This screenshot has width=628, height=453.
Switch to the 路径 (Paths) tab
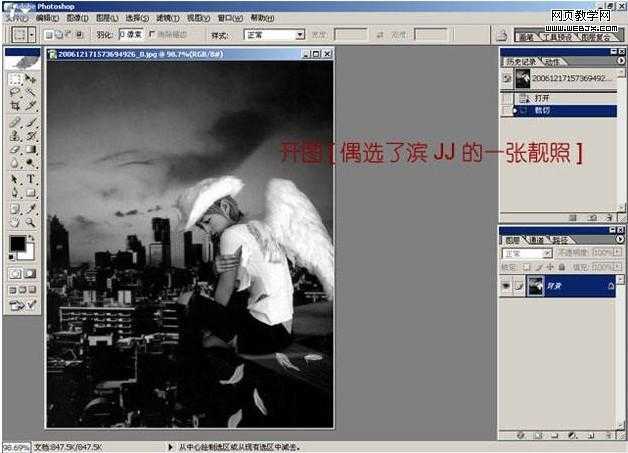pyautogui.click(x=560, y=240)
